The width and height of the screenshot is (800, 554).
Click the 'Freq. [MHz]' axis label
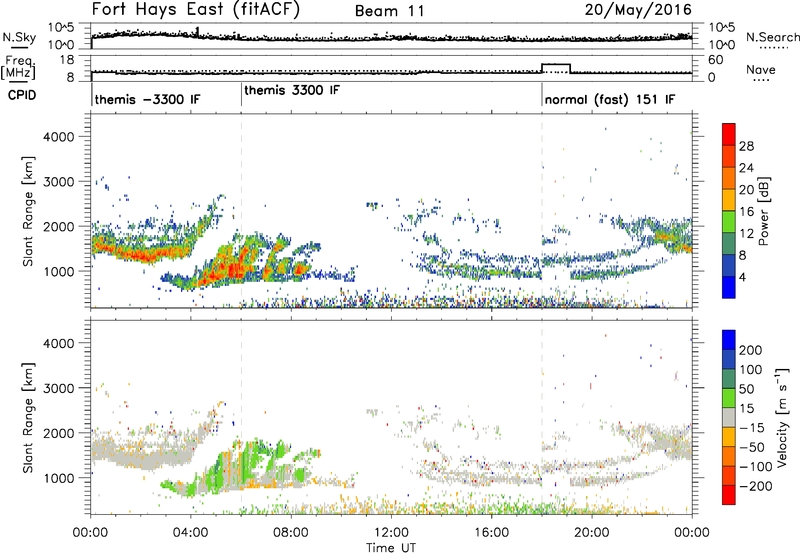pos(18,67)
